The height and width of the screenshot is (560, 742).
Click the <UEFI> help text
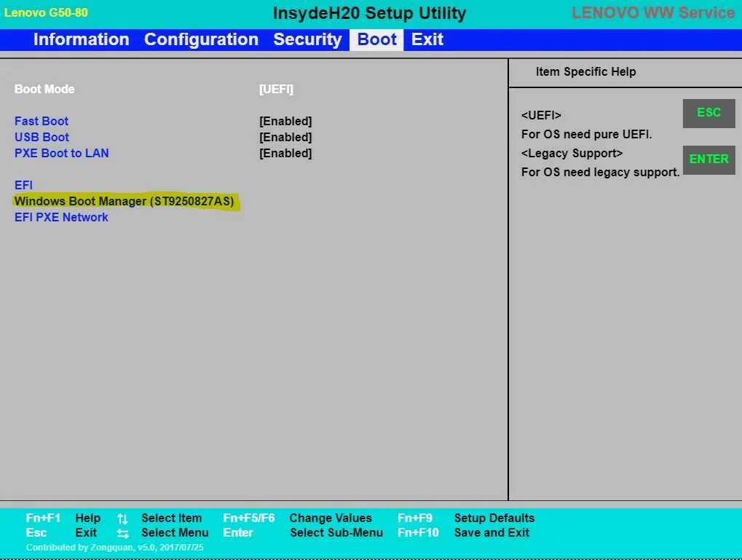tap(541, 116)
